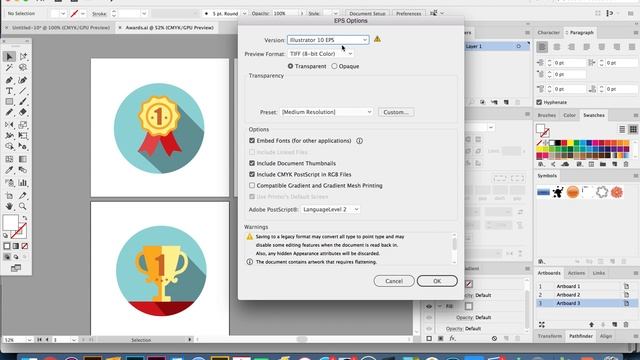Select the Selection tool (black arrow)
This screenshot has height=360, width=640.
[x=9, y=56]
